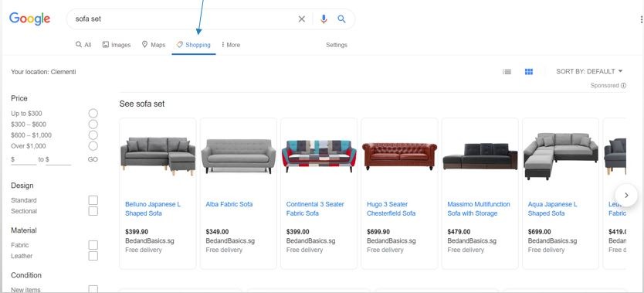Click the minimum price input field
The width and height of the screenshot is (644, 293).
[24, 159]
